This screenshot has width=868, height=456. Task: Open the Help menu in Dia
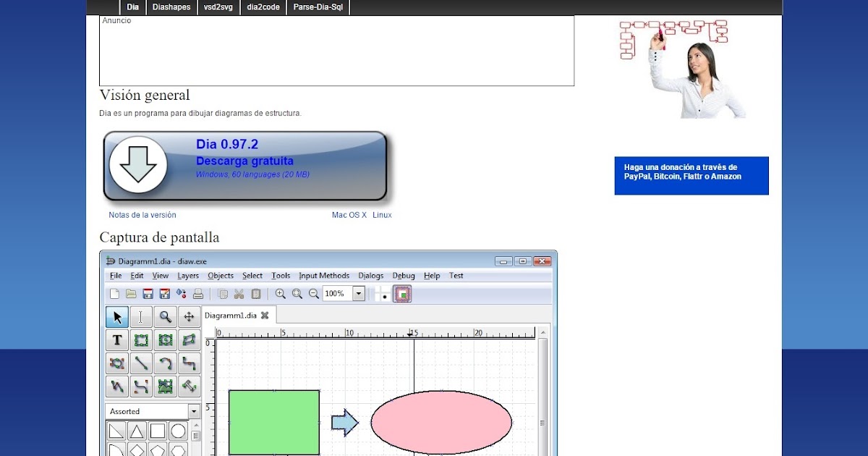coord(432,276)
